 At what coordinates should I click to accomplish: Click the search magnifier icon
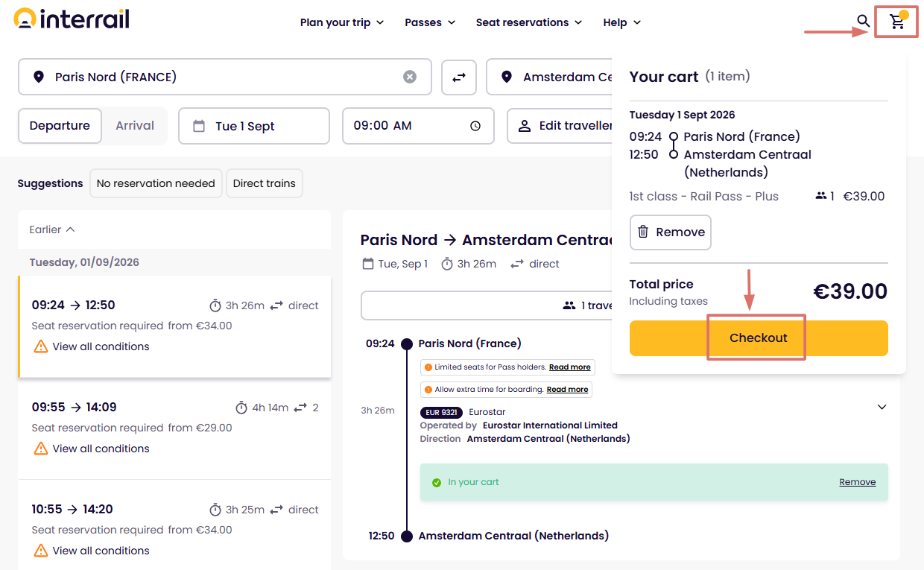tap(863, 21)
